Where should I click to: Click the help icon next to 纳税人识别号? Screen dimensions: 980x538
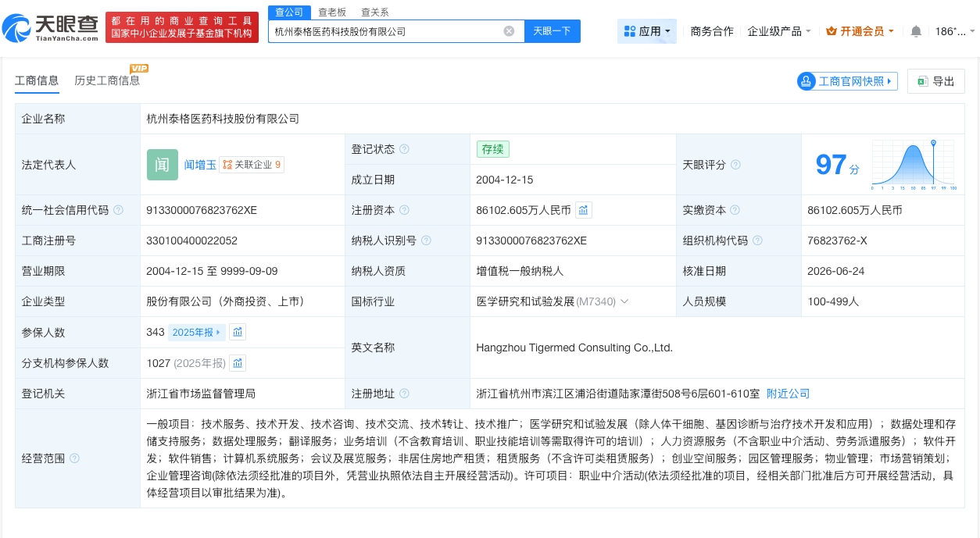coord(426,240)
